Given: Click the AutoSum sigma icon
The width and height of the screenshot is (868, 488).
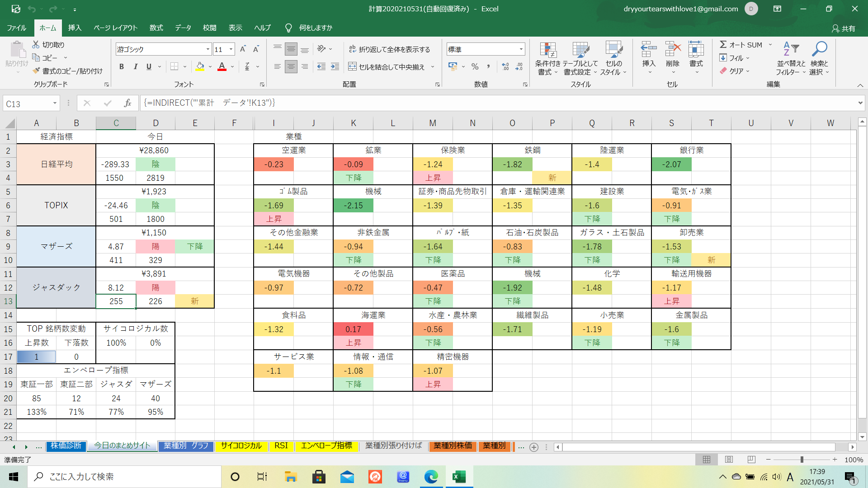Looking at the screenshot, I should click(723, 45).
